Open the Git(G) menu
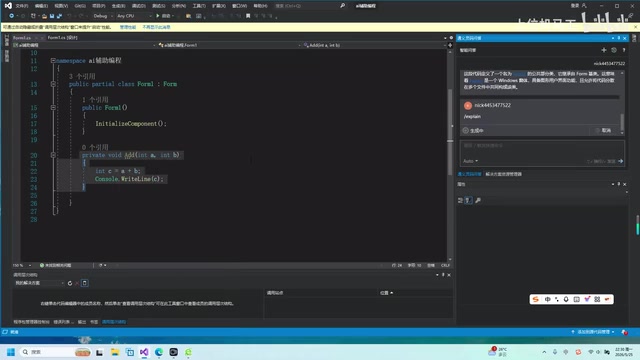This screenshot has width=640, height=360. [80, 6]
